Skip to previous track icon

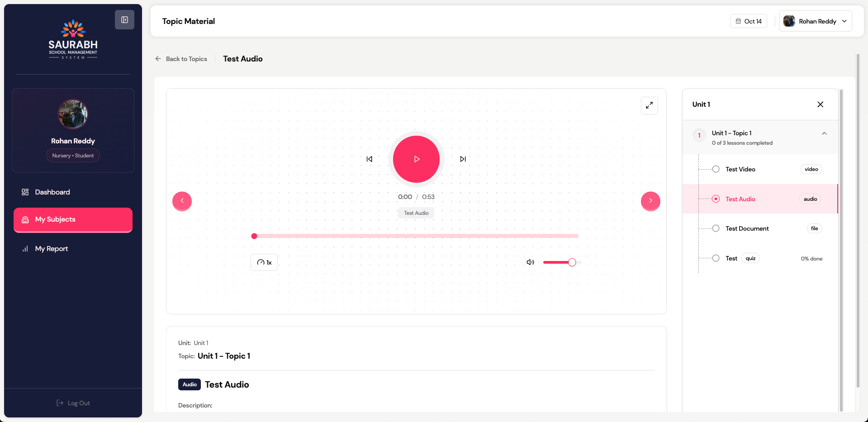[x=370, y=159]
